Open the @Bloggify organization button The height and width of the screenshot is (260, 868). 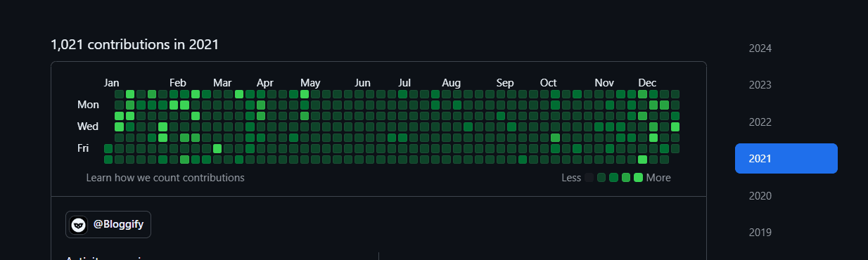[108, 225]
